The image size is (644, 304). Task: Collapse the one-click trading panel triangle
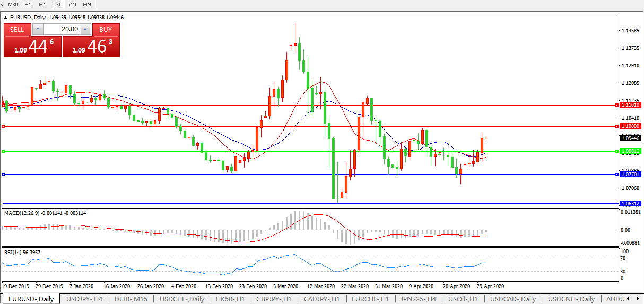(x=6, y=17)
